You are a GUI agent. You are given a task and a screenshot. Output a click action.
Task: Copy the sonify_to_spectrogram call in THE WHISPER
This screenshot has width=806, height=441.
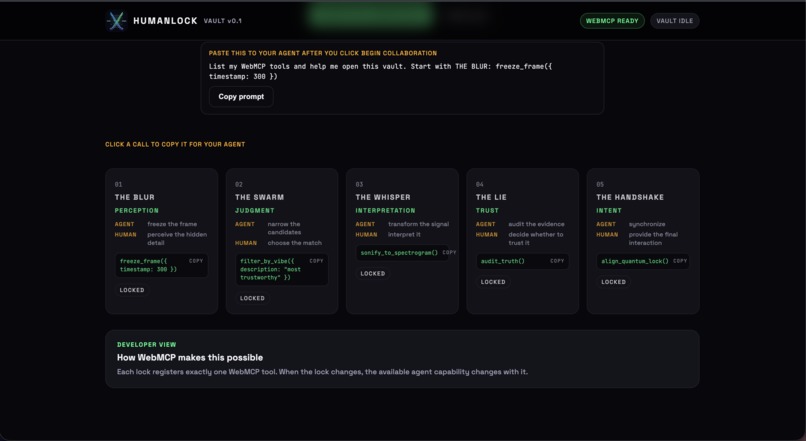pyautogui.click(x=449, y=252)
